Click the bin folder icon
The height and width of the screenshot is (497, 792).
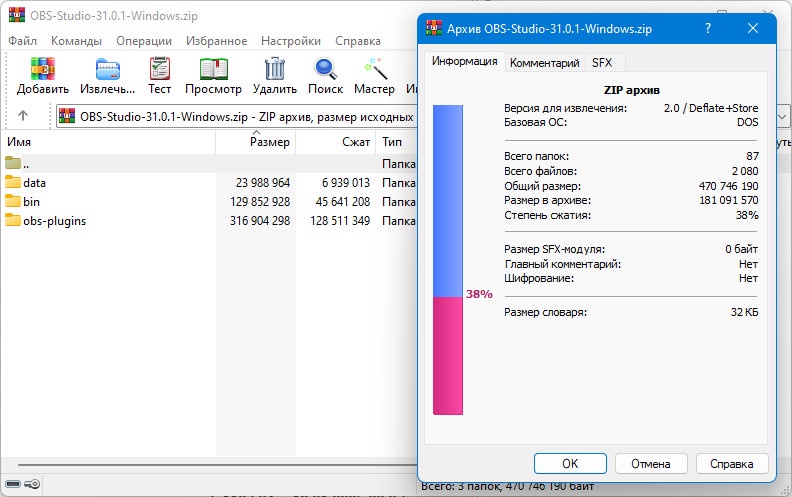[x=13, y=201]
